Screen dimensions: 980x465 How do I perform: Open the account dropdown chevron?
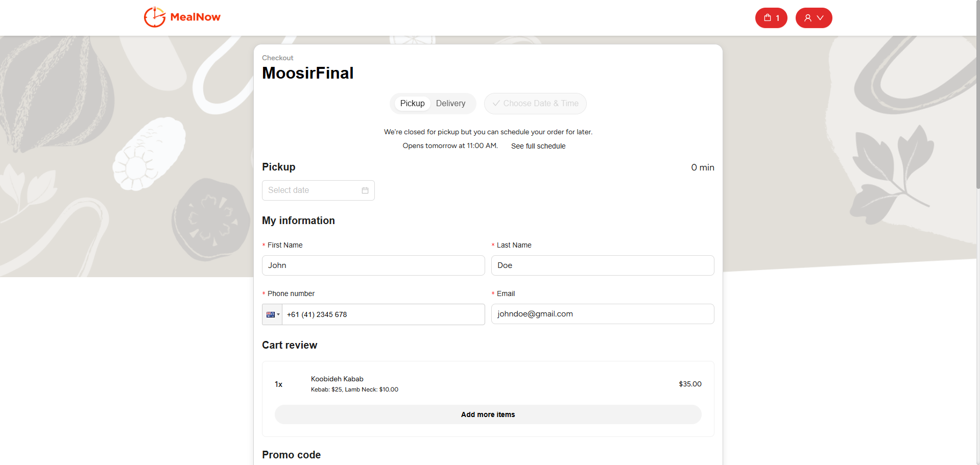click(x=820, y=18)
